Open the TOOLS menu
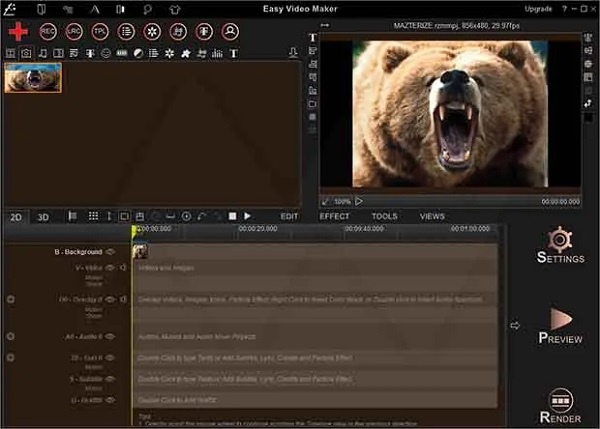This screenshot has width=600, height=429. pyautogui.click(x=385, y=216)
